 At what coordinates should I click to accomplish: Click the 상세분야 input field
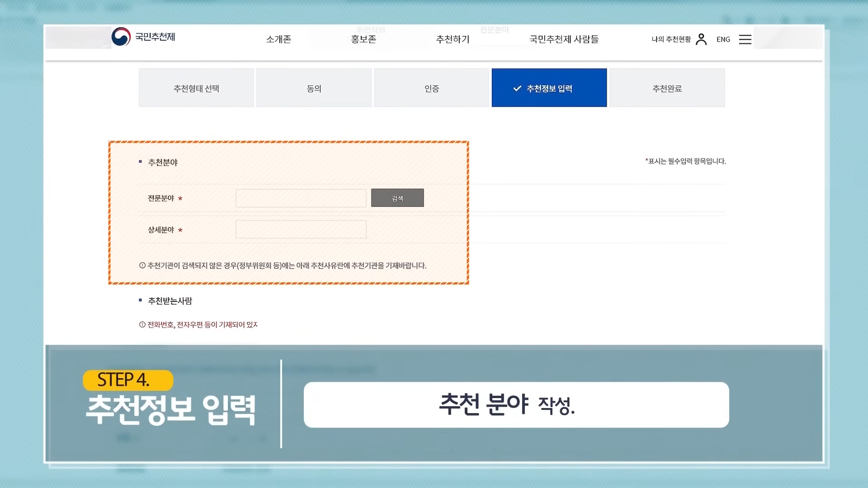tap(301, 230)
